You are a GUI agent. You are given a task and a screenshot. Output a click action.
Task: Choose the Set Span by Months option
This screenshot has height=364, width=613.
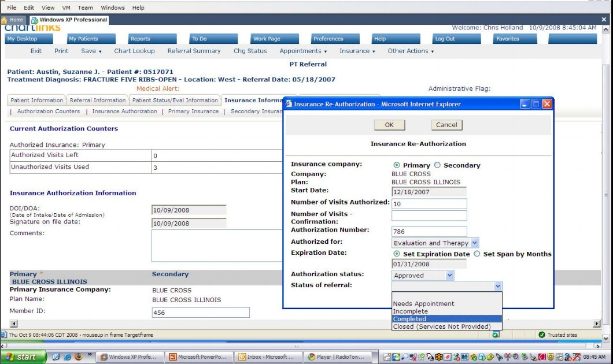tap(477, 254)
